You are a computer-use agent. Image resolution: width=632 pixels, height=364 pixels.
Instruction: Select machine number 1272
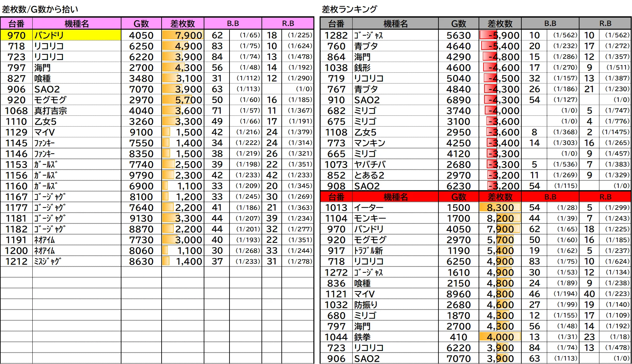(x=336, y=272)
